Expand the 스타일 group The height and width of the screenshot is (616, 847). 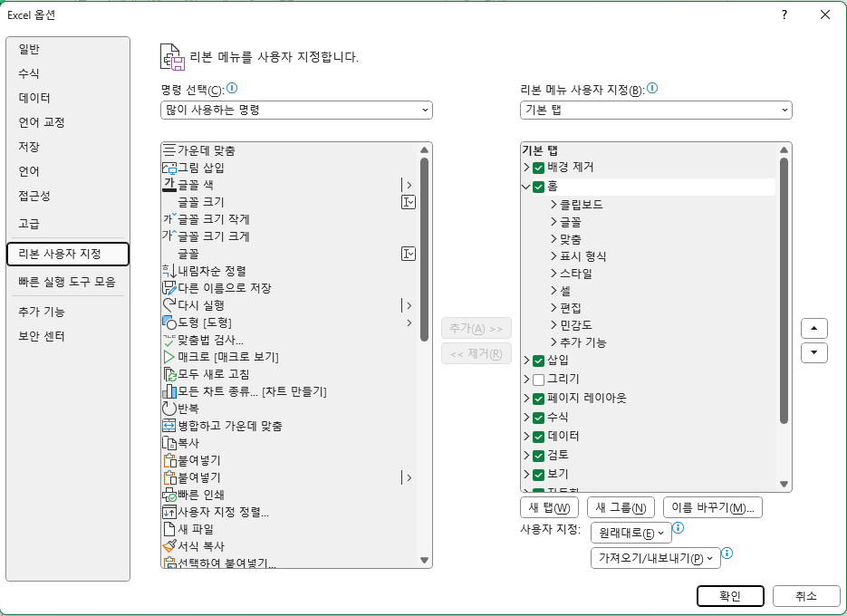553,274
